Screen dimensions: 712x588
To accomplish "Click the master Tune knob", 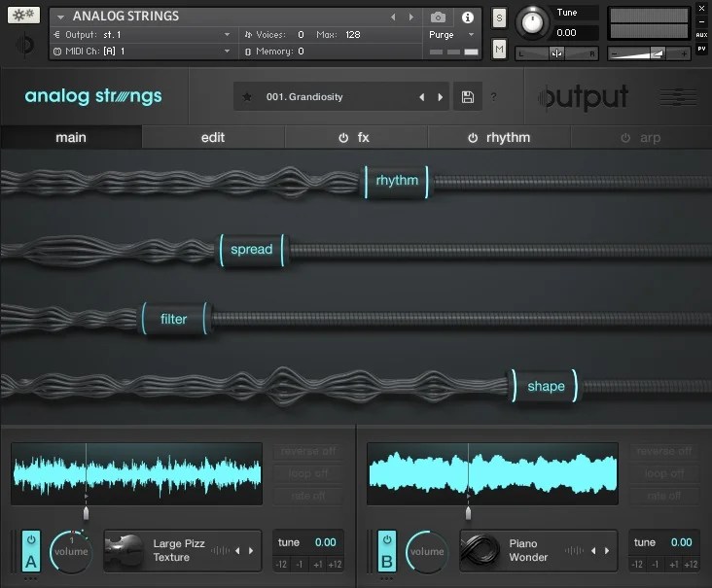I will click(532, 21).
